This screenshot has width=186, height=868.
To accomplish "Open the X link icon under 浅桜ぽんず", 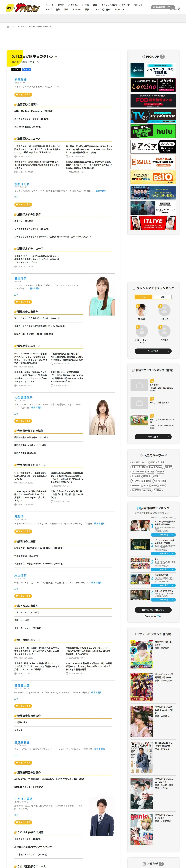I will coord(16,197).
